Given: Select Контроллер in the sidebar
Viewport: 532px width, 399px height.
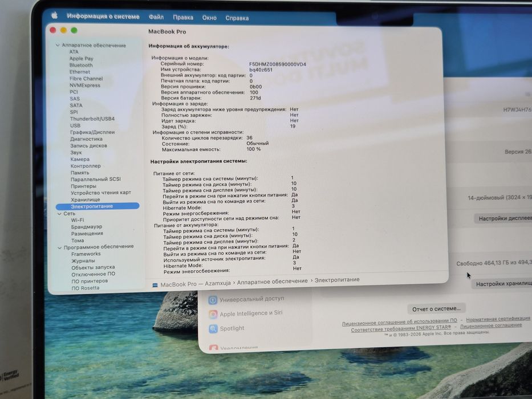Looking at the screenshot, I should (86, 166).
